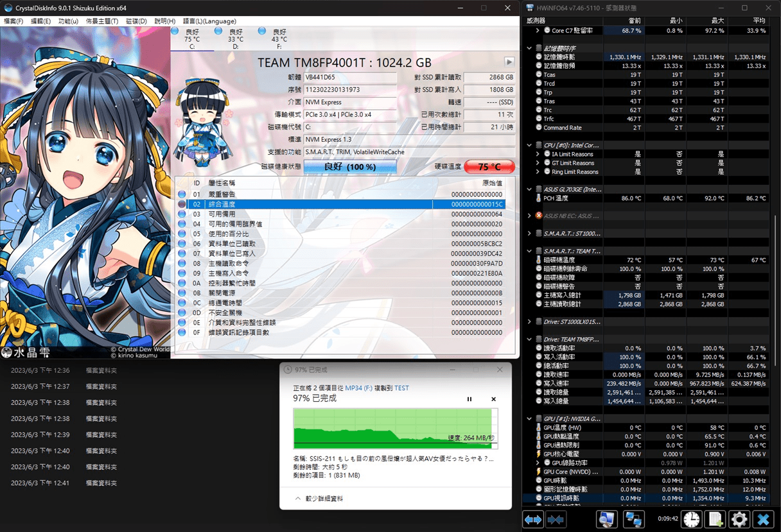Expand the S.M.A.R.T.: ST1000... group

pos(529,234)
